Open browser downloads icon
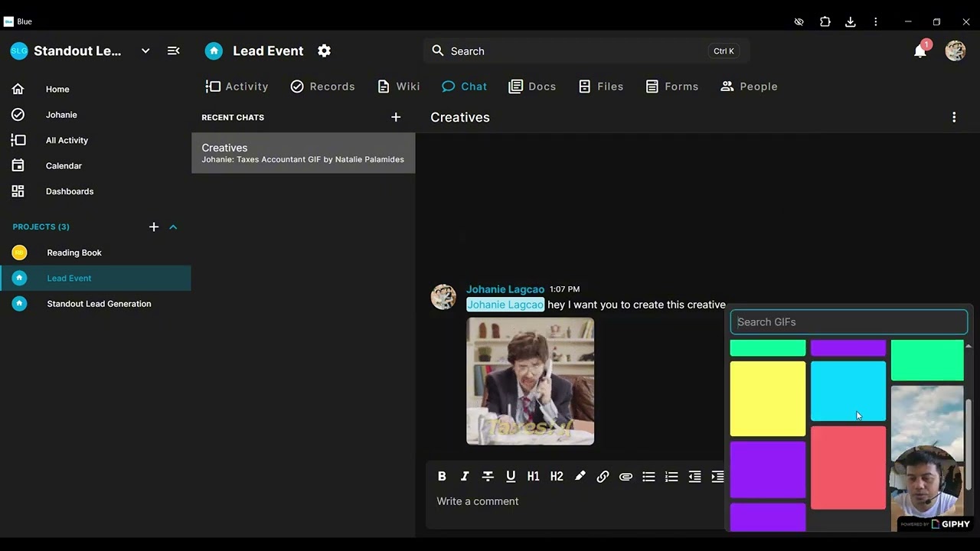Screen dimensions: 980x551 pos(850,21)
